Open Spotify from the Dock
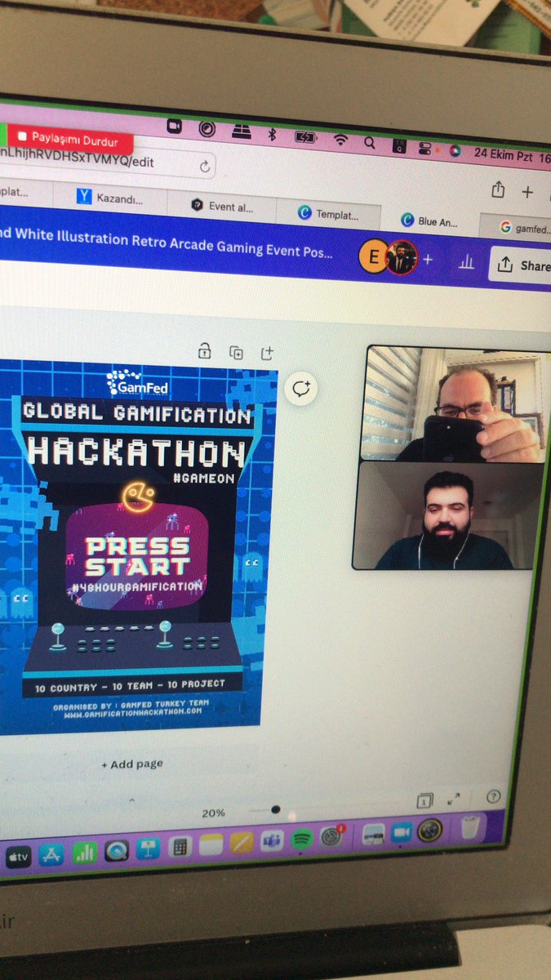551x980 pixels. point(302,838)
